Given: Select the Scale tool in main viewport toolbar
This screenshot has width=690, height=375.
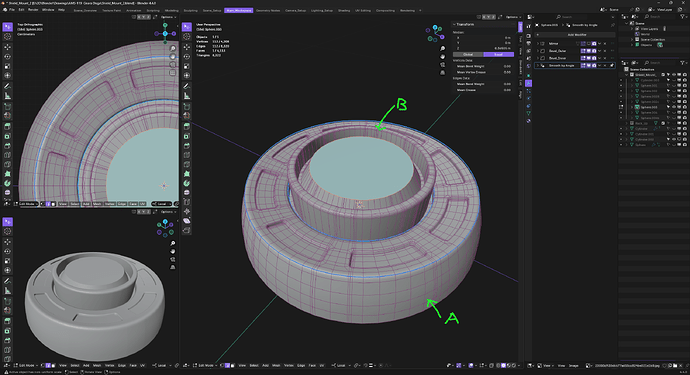Looking at the screenshot, I should coord(187,66).
